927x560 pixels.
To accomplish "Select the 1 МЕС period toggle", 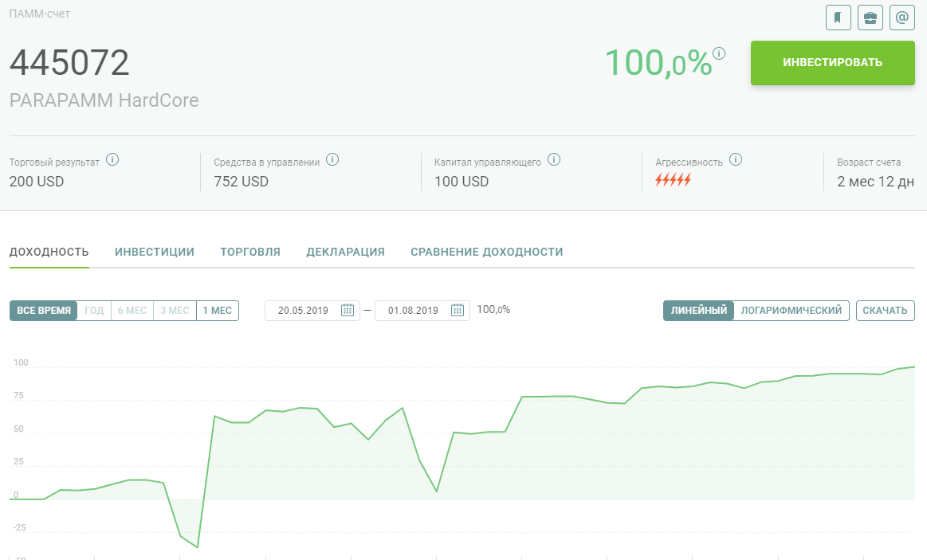I will pos(217,311).
